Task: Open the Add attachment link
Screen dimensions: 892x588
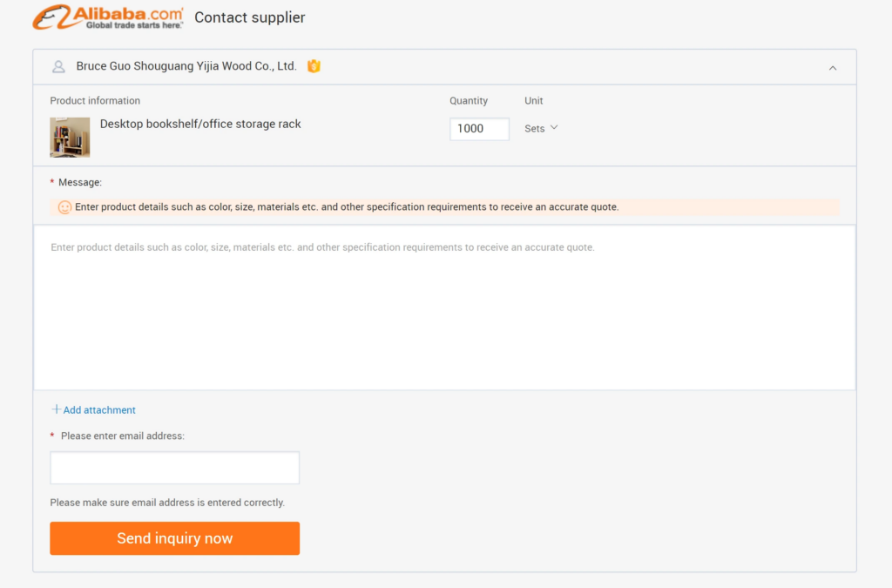Action: point(98,409)
